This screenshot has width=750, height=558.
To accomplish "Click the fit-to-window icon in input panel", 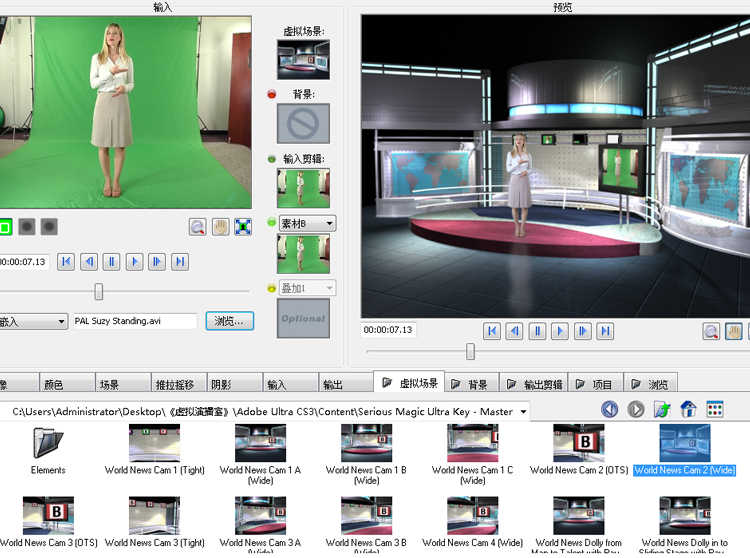I will (243, 227).
